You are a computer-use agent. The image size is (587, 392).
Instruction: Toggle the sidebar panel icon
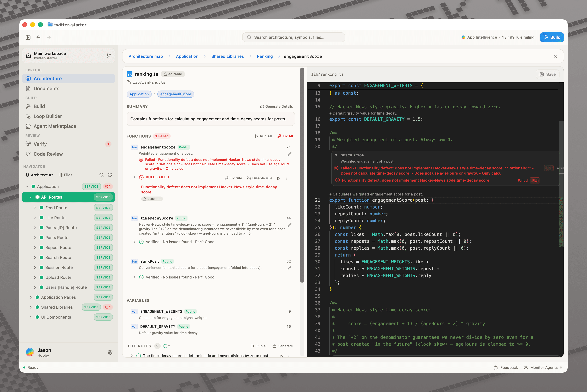pyautogui.click(x=28, y=37)
